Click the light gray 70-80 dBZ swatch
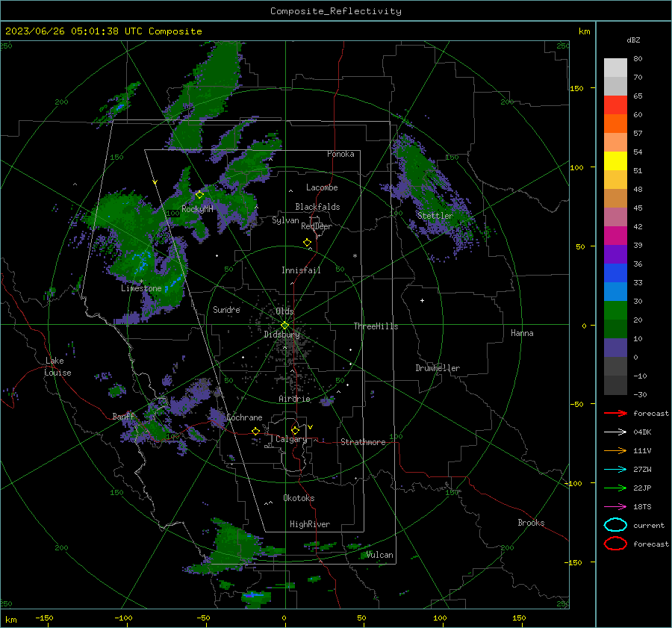This screenshot has height=628, width=672. pos(615,68)
